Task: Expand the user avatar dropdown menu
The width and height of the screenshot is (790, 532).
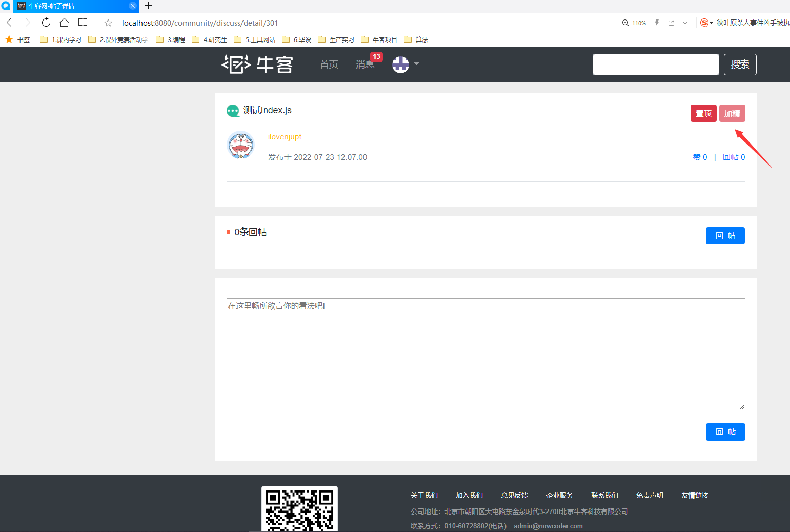Action: (x=406, y=64)
